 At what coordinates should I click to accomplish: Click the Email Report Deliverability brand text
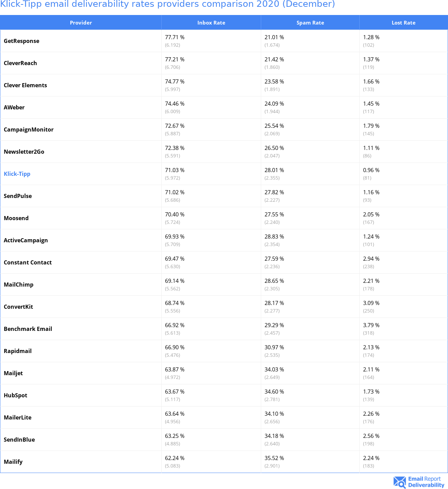pos(426,482)
